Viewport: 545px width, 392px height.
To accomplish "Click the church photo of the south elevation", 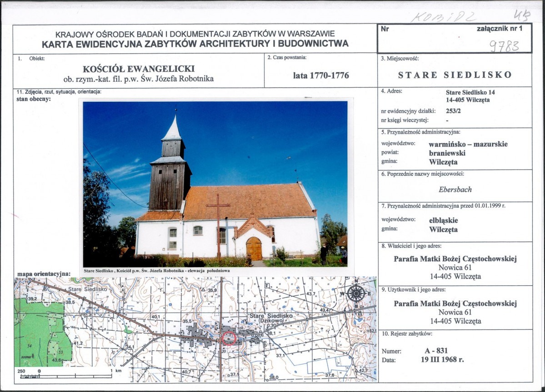I will point(217,182).
